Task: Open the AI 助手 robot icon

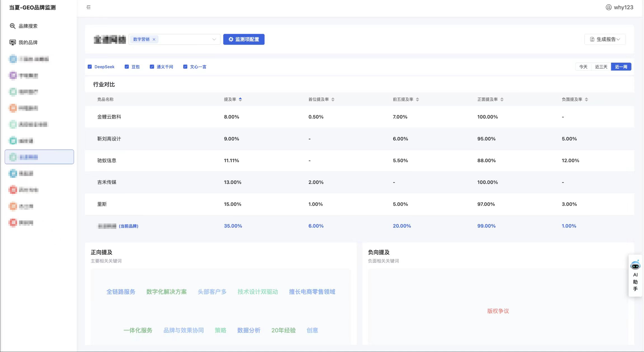Action: pos(635,265)
